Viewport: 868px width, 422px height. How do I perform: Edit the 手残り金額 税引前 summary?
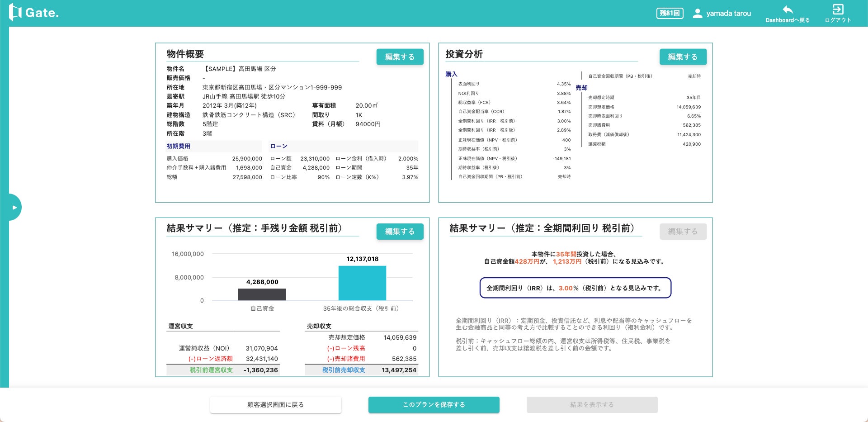click(400, 231)
